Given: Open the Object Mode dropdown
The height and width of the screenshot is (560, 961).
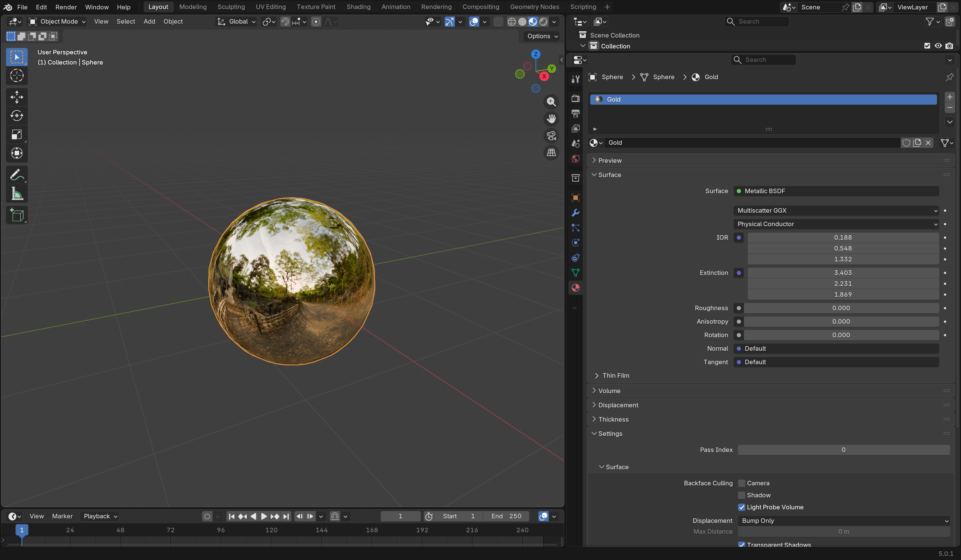Looking at the screenshot, I should pyautogui.click(x=58, y=21).
